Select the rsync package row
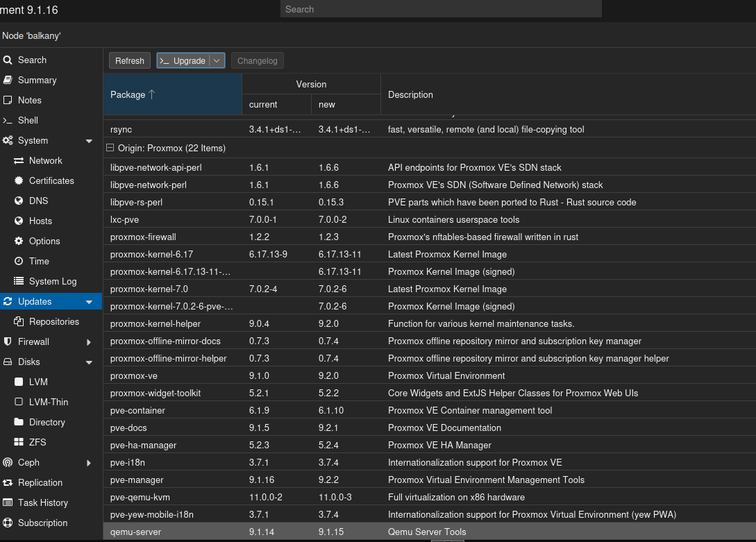Image resolution: width=756 pixels, height=542 pixels. [x=430, y=129]
